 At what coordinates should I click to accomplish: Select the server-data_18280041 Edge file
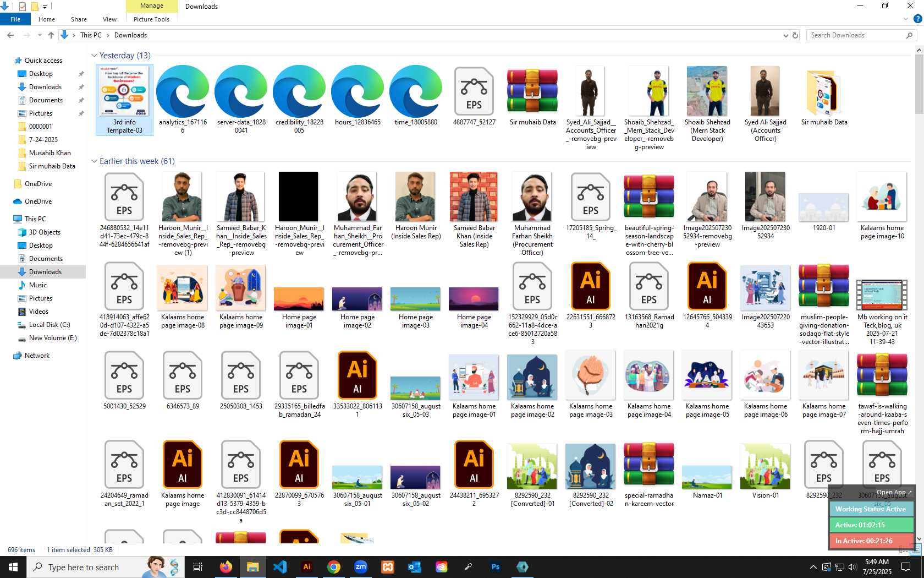241,91
